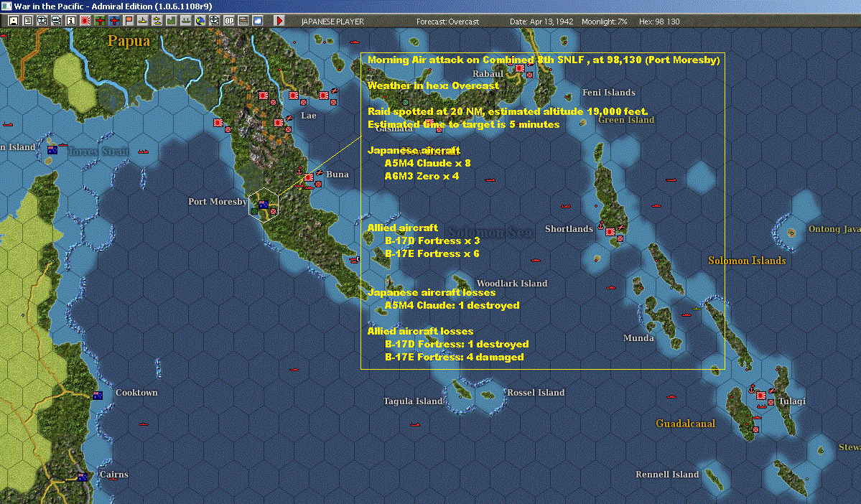Click the 'Morning Air attack' combat report header
Image resolution: width=861 pixels, height=504 pixels.
[x=544, y=60]
